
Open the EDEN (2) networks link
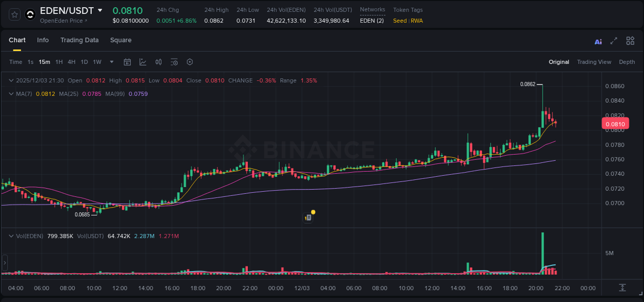tap(372, 21)
